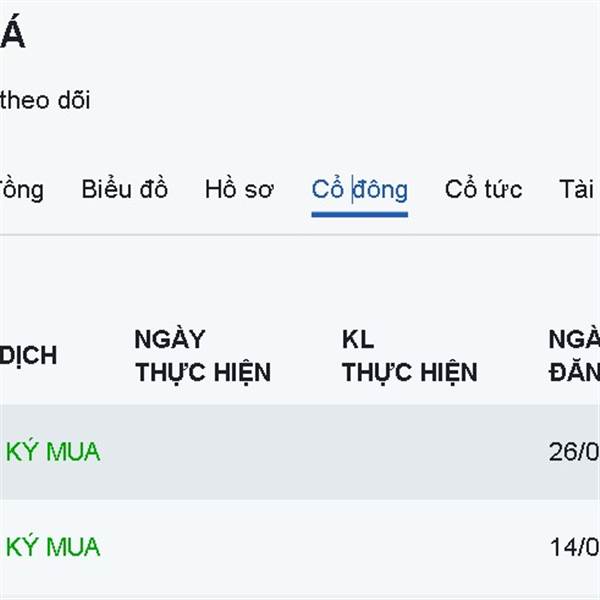
Task: Click empty NGÀY THỰC HIỆN cell in 14/0 row
Action: tap(202, 547)
